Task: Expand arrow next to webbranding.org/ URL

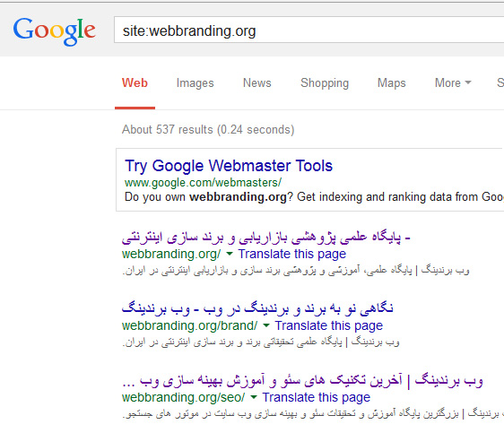Action: pyautogui.click(x=230, y=254)
